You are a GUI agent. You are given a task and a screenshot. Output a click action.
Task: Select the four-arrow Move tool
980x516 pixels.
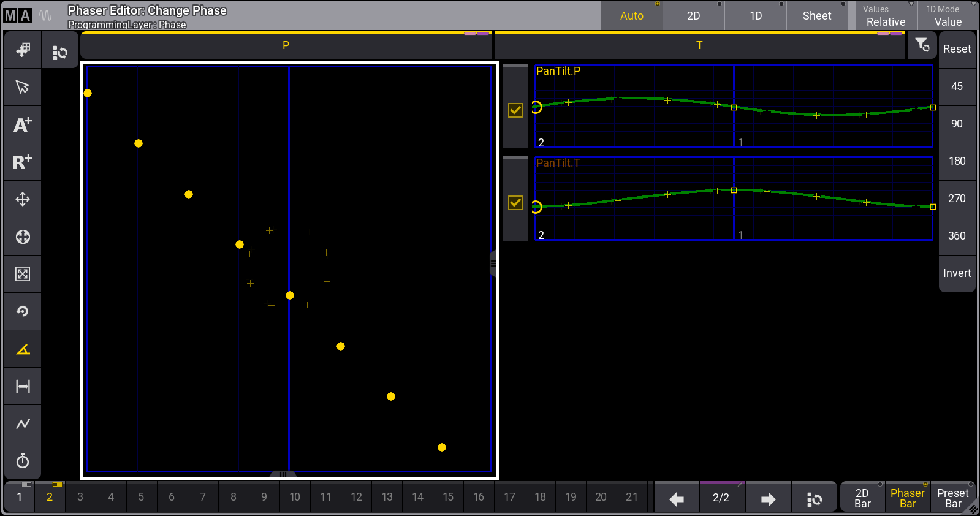coord(23,199)
